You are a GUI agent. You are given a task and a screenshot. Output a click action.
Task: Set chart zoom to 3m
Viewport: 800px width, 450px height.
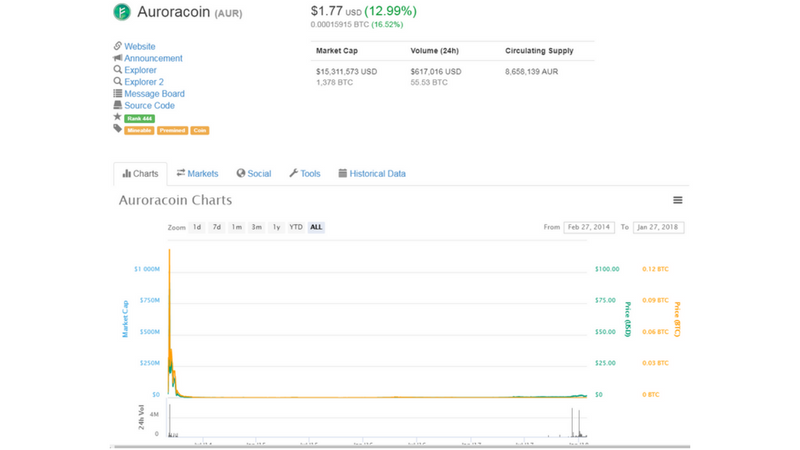(x=257, y=228)
